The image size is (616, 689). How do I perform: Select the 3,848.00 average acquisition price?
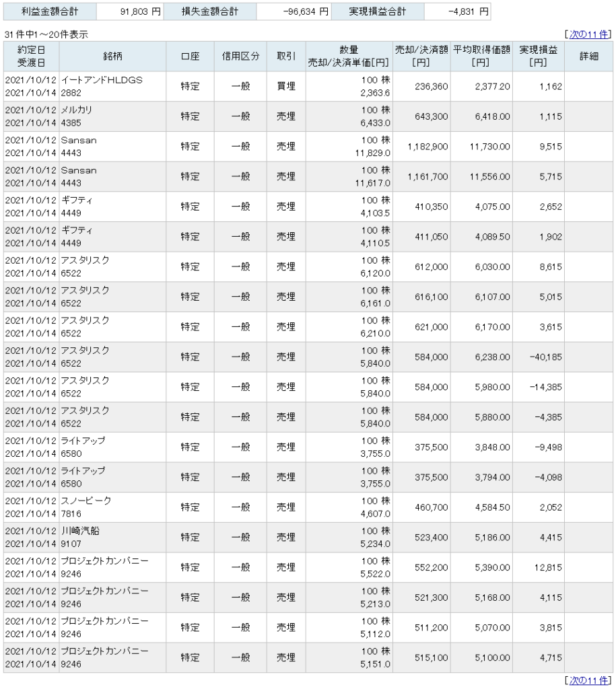[x=492, y=447]
